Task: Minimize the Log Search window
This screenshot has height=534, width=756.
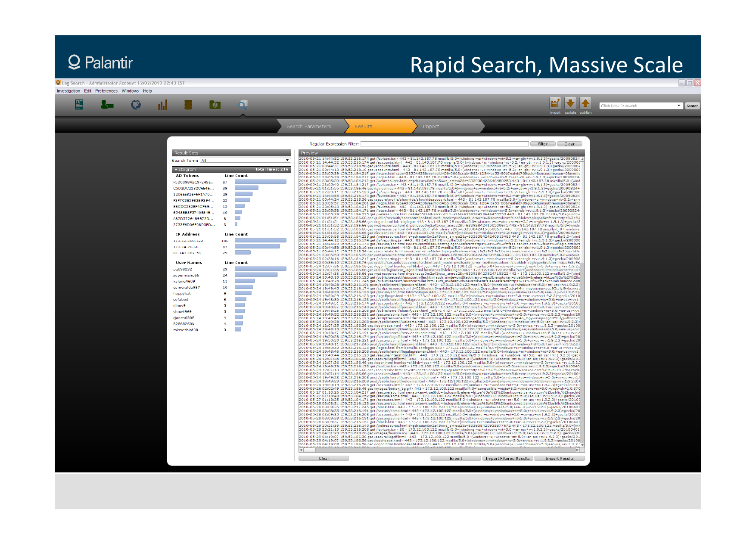Action: pyautogui.click(x=682, y=83)
